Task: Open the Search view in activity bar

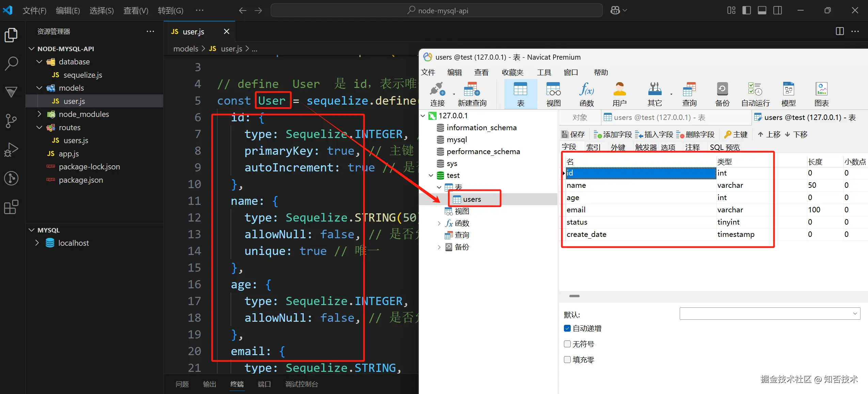Action: [x=11, y=63]
